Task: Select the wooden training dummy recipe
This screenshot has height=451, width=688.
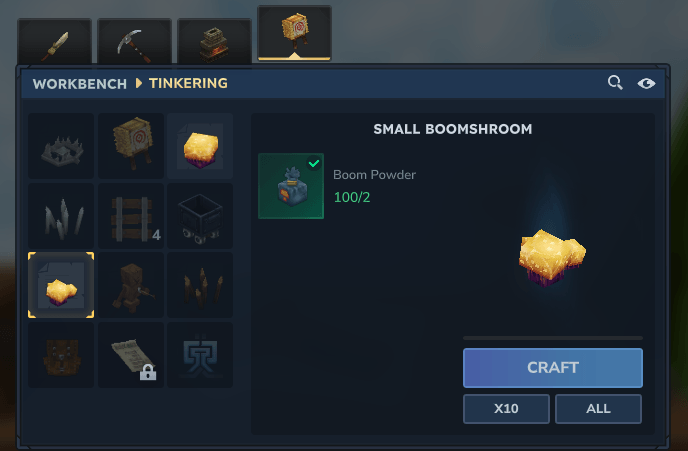Action: pos(131,285)
